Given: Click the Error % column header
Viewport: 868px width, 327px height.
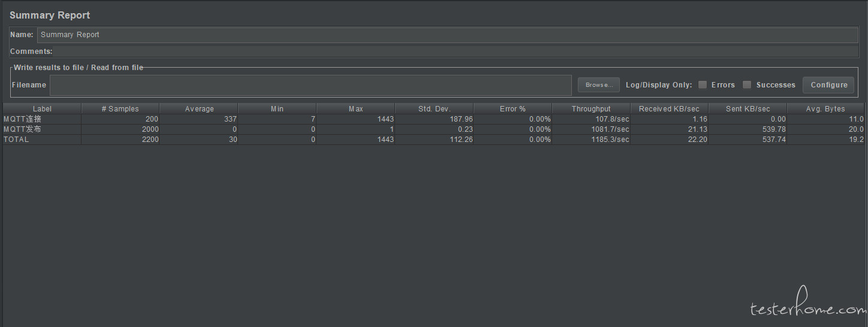Looking at the screenshot, I should point(513,109).
